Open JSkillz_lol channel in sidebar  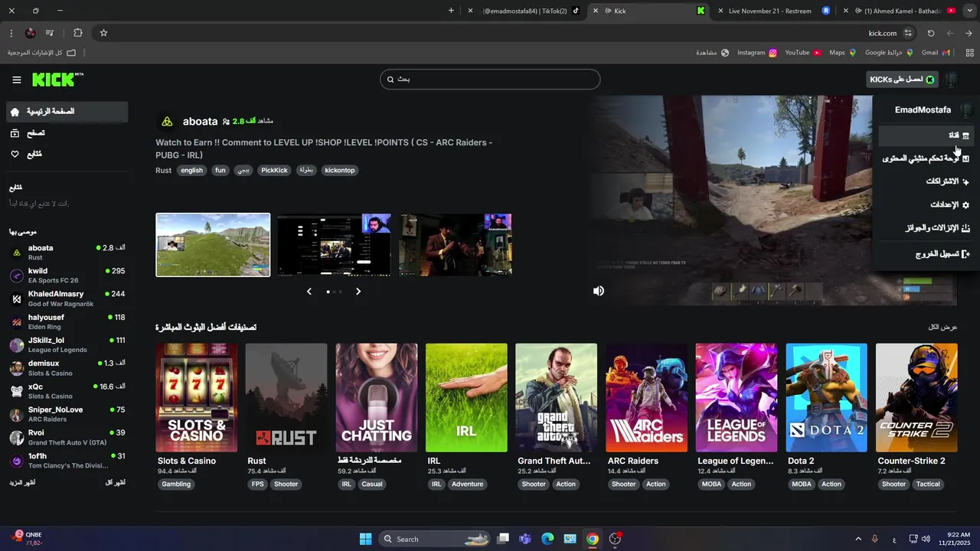67,344
